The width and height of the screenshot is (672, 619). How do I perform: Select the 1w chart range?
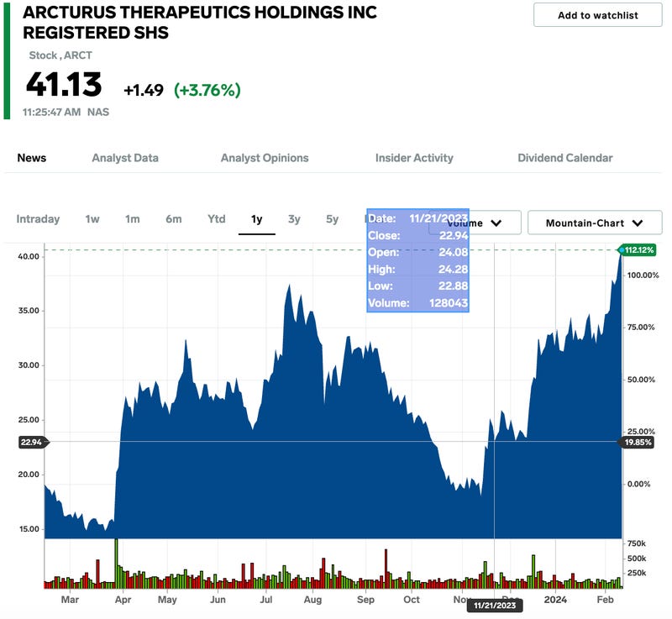tap(92, 219)
